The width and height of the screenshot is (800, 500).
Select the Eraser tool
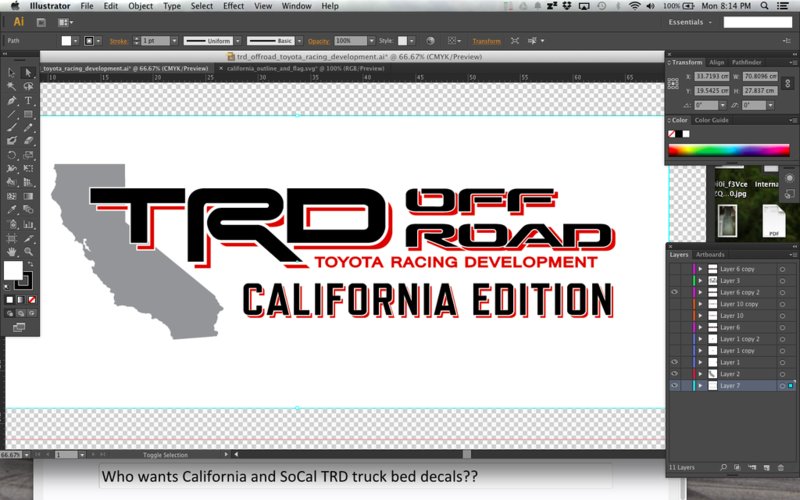click(x=28, y=141)
